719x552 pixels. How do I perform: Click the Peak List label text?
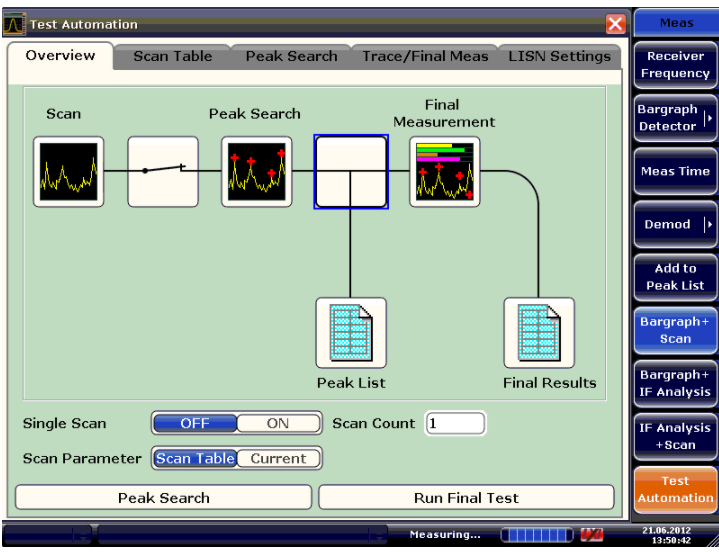pos(351,383)
